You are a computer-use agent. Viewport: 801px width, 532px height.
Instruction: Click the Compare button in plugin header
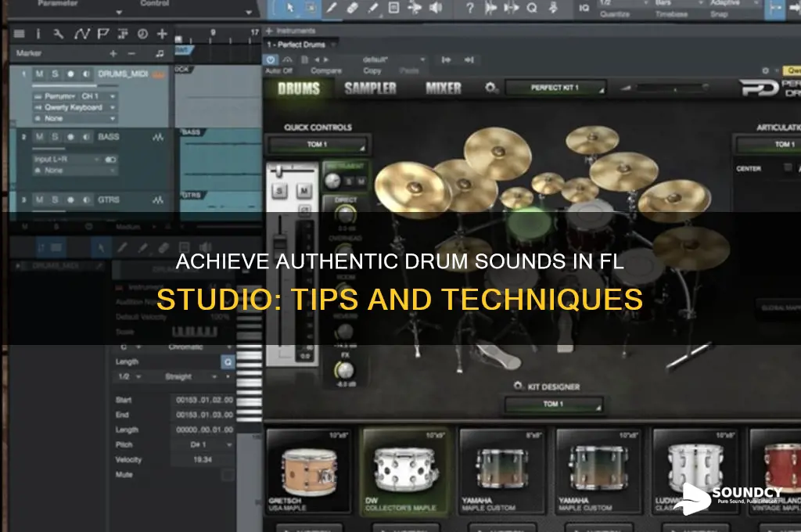326,71
